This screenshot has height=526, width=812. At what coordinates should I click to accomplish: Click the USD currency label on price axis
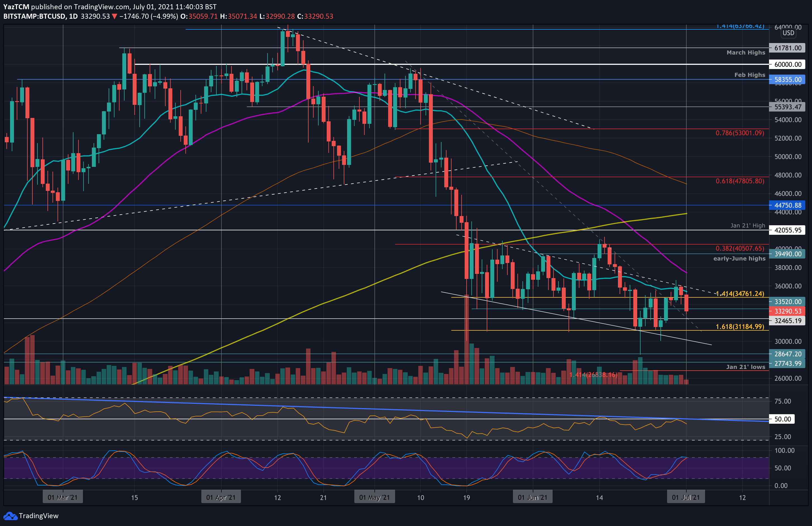pyautogui.click(x=789, y=33)
